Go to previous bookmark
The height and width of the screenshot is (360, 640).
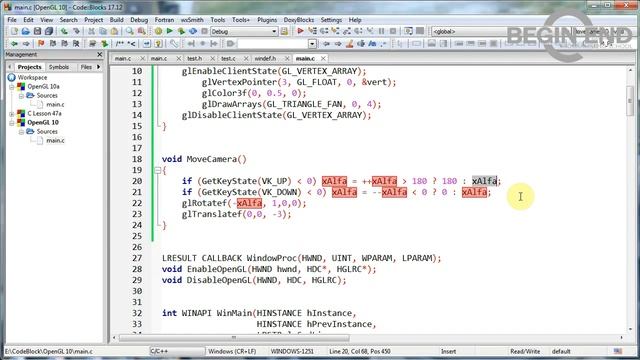(53, 43)
